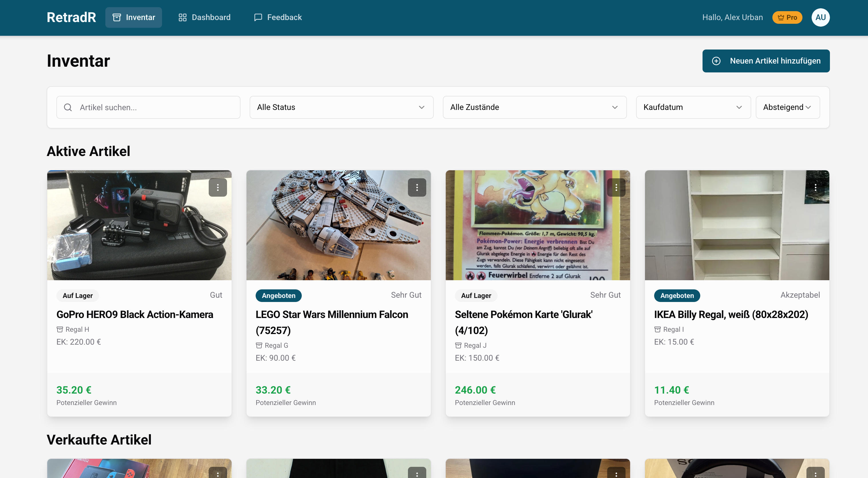Image resolution: width=868 pixels, height=478 pixels.
Task: Click Neuen Artikel hinzufügen button
Action: pyautogui.click(x=766, y=61)
